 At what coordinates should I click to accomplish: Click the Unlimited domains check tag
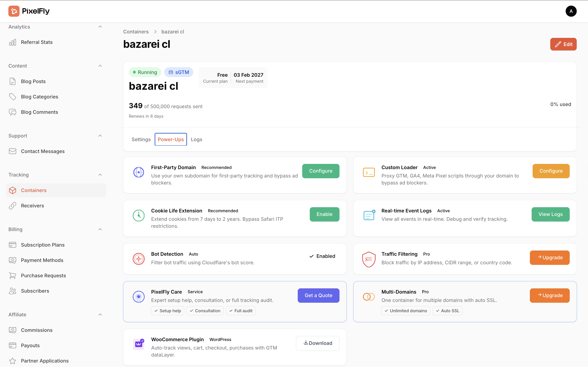point(406,311)
